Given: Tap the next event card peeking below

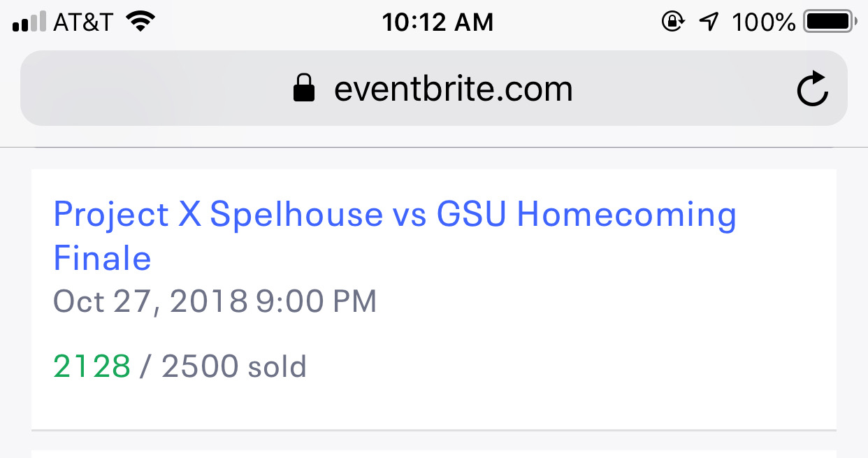Looking at the screenshot, I should click(434, 454).
